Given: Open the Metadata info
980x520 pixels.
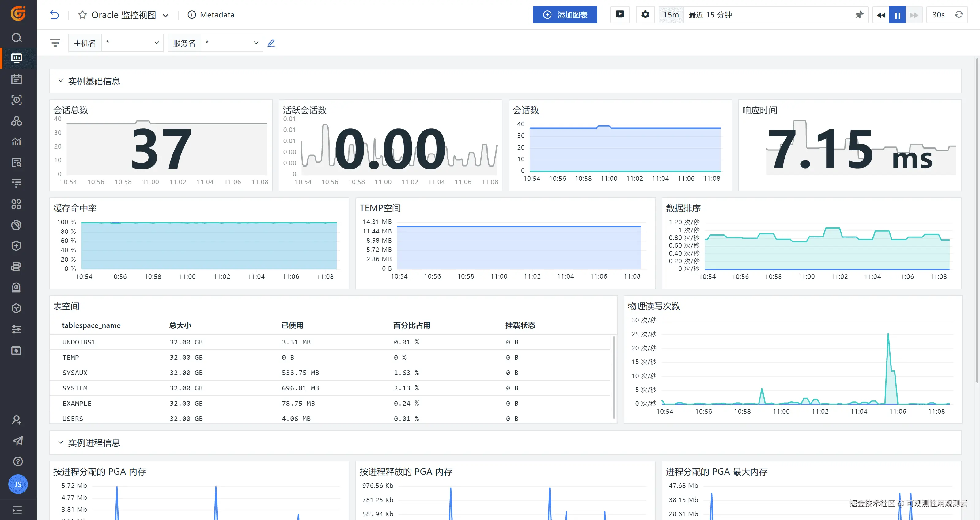Looking at the screenshot, I should tap(211, 15).
